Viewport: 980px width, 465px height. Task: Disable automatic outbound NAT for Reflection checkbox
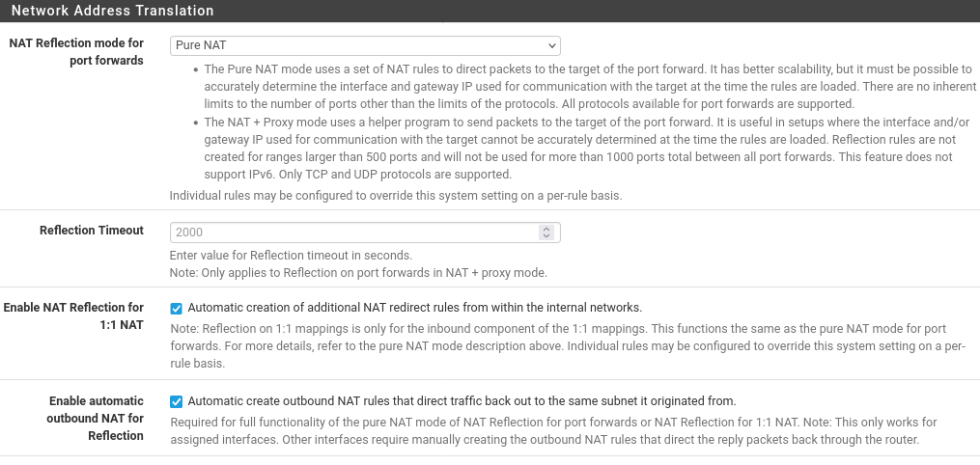[x=177, y=401]
